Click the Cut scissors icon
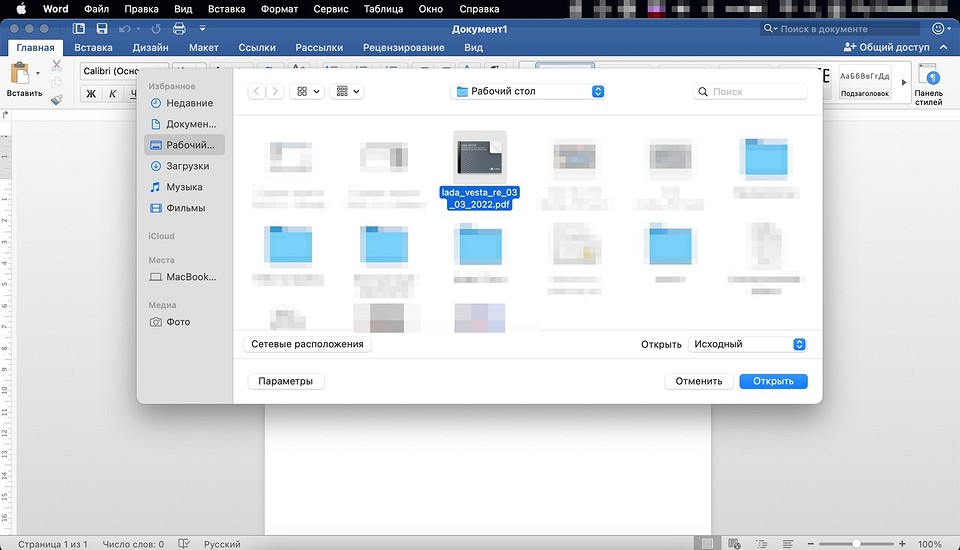 pyautogui.click(x=57, y=66)
